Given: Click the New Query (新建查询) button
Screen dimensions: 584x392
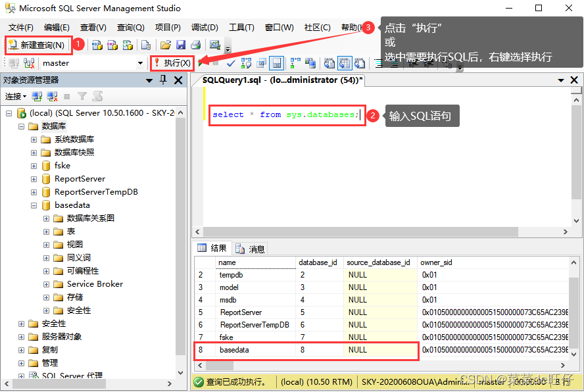Looking at the screenshot, I should coord(37,45).
